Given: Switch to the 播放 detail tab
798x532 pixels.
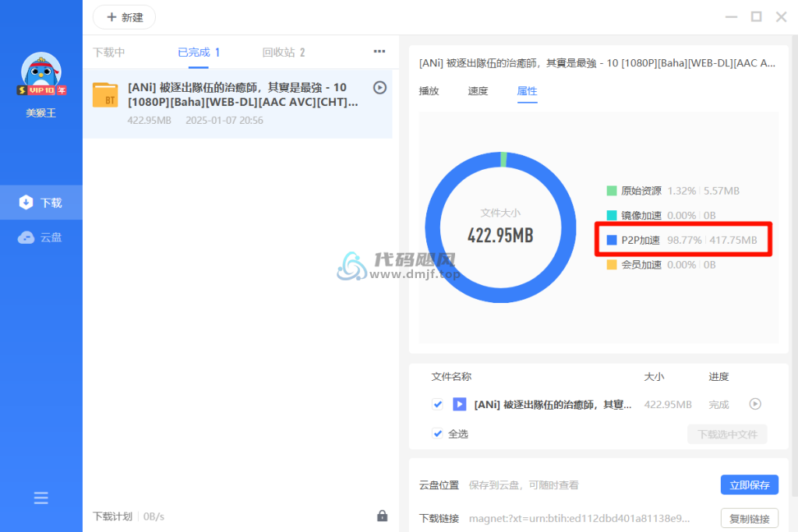Looking at the screenshot, I should [429, 91].
